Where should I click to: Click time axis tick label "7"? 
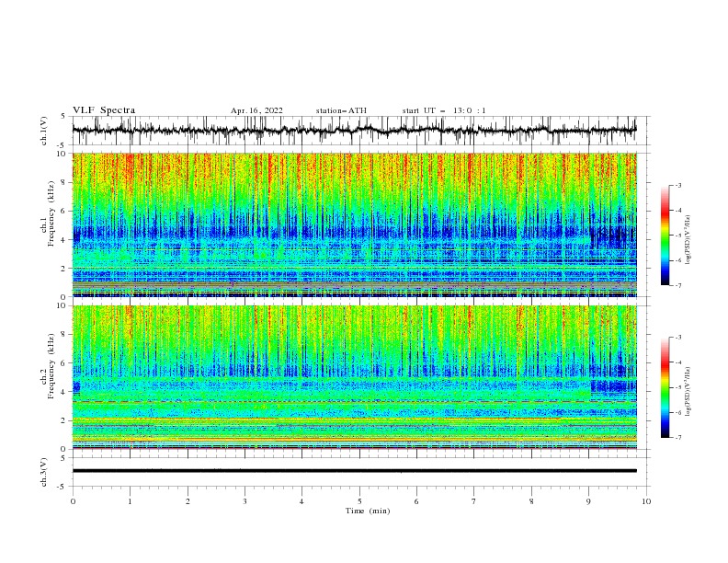pos(474,501)
